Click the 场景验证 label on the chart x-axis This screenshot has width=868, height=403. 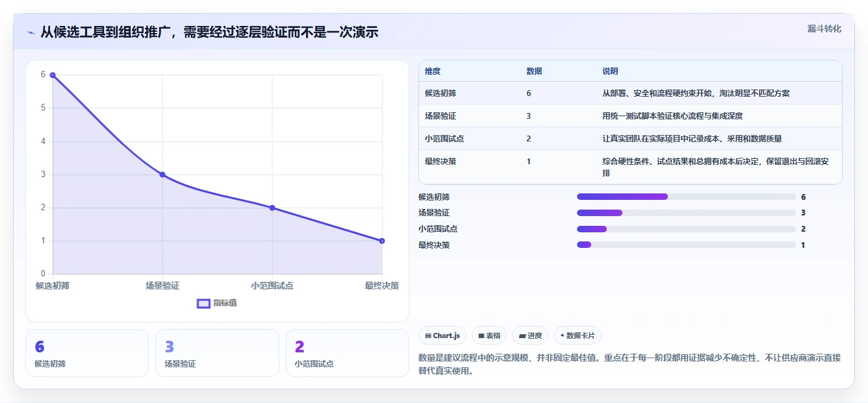point(162,286)
